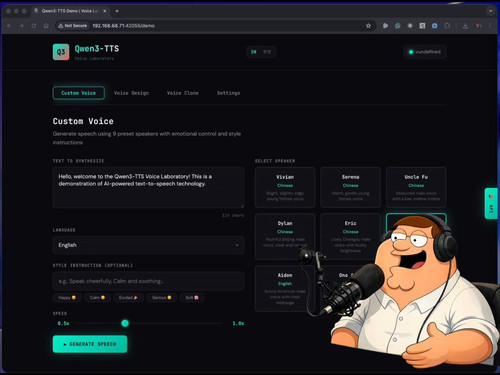500x375 pixels.
Task: Select the Uncle Fu speaker card
Action: click(x=416, y=187)
